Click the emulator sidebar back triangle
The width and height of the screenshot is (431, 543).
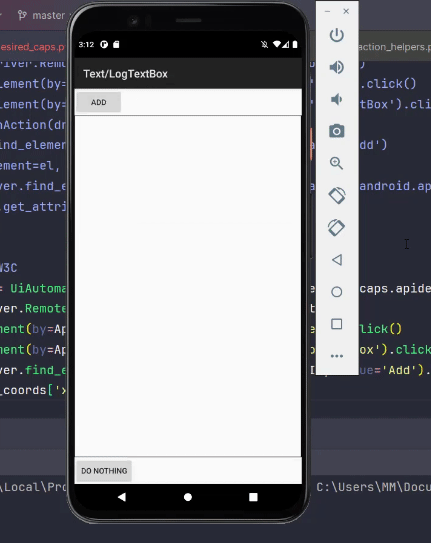click(337, 260)
